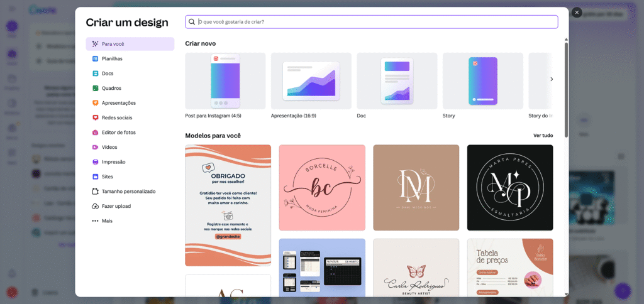Choose Tamanho personalizado option
Viewport: 644px width, 304px height.
tap(130, 192)
